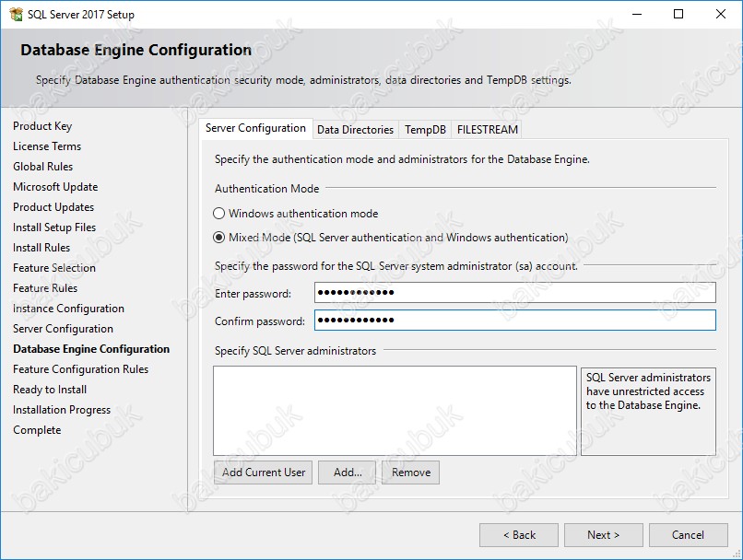
Task: Cancel the SQL Server setup
Action: [688, 535]
